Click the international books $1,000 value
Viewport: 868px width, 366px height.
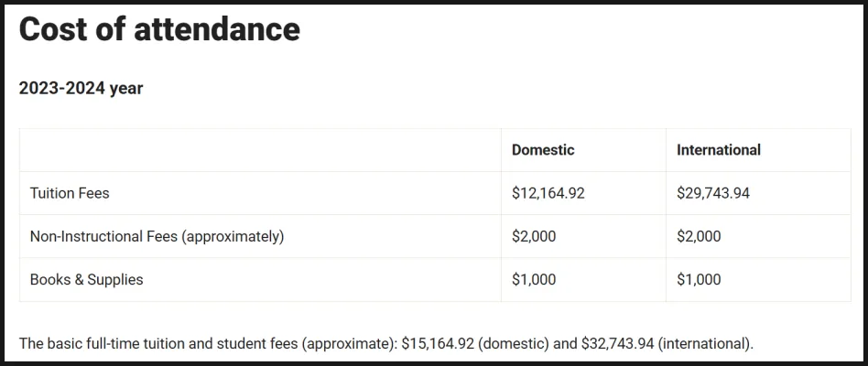699,279
